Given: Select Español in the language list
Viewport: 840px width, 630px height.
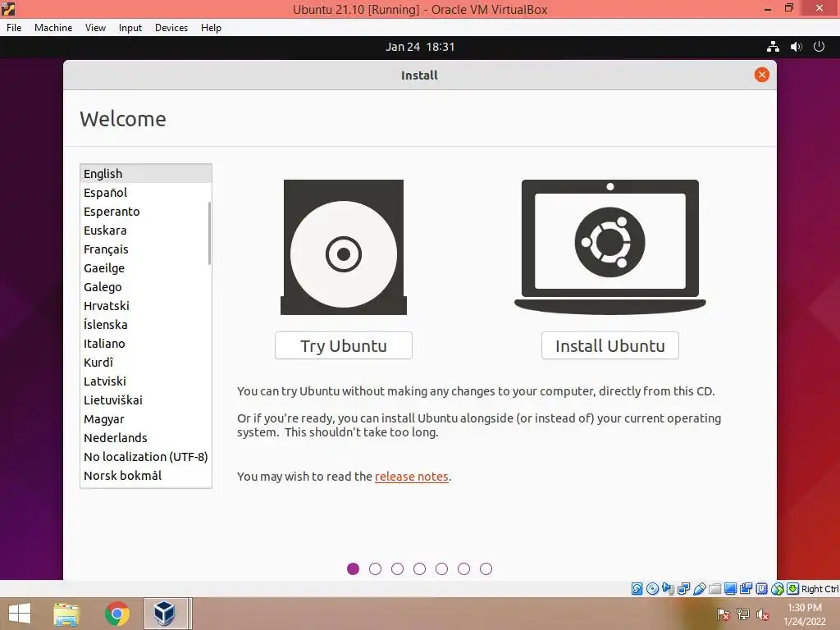Looking at the screenshot, I should pyautogui.click(x=146, y=192).
